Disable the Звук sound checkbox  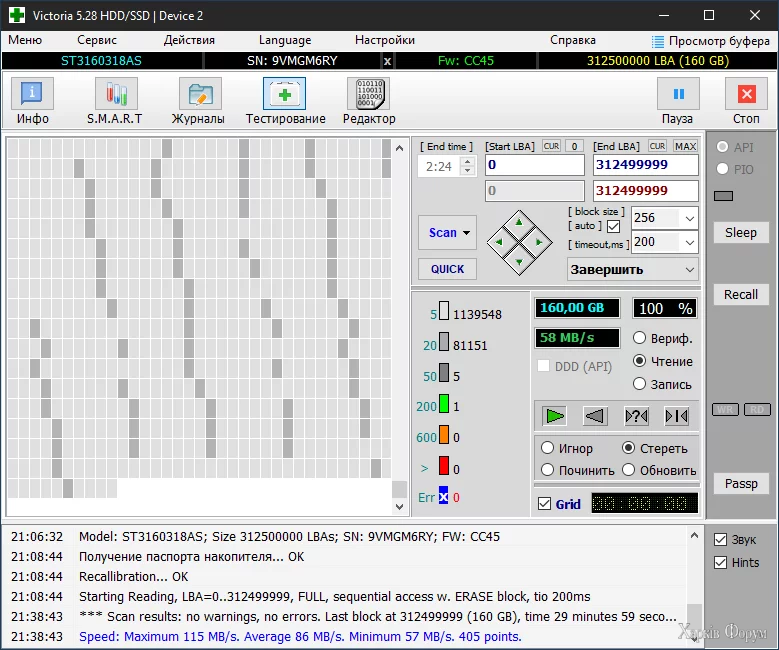pyautogui.click(x=720, y=540)
